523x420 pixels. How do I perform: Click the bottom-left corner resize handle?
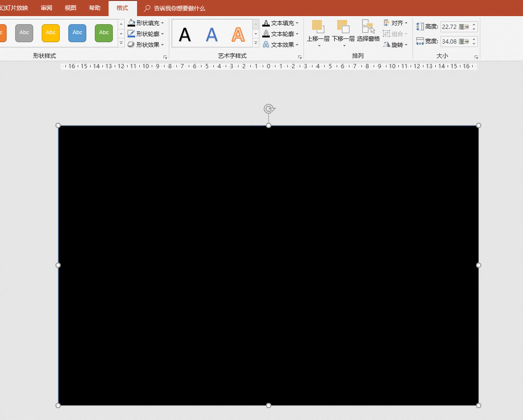click(58, 405)
